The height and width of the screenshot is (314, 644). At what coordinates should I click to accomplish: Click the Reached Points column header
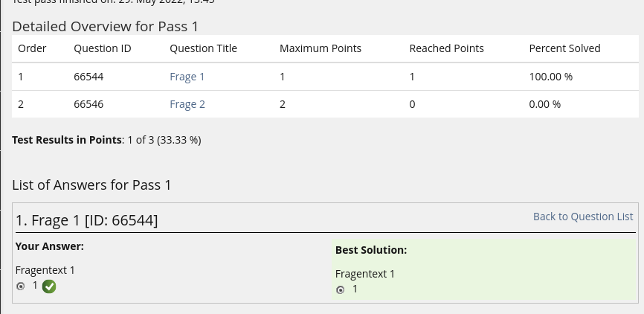446,48
